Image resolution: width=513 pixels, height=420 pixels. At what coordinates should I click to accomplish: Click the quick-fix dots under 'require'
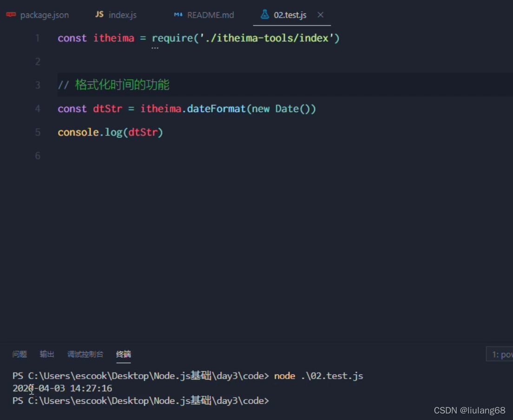pos(155,48)
